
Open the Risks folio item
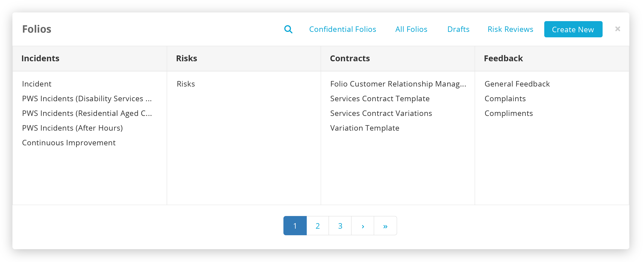186,84
